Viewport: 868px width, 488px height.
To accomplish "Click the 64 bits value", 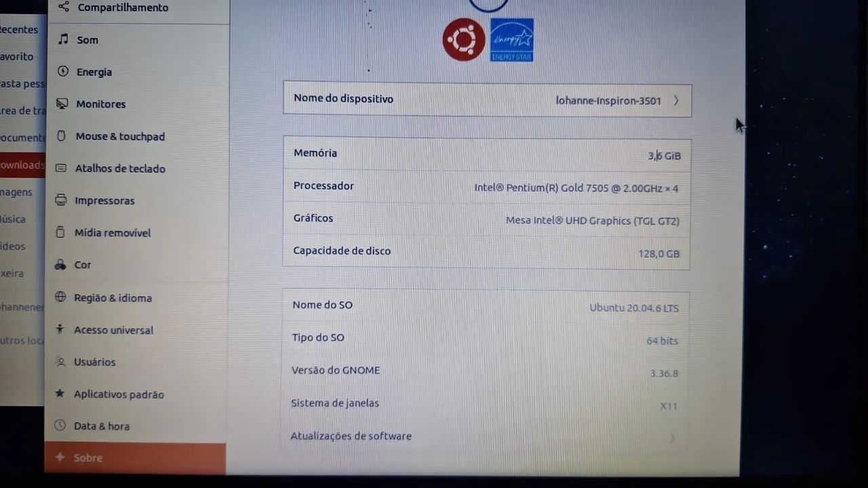I will (662, 340).
